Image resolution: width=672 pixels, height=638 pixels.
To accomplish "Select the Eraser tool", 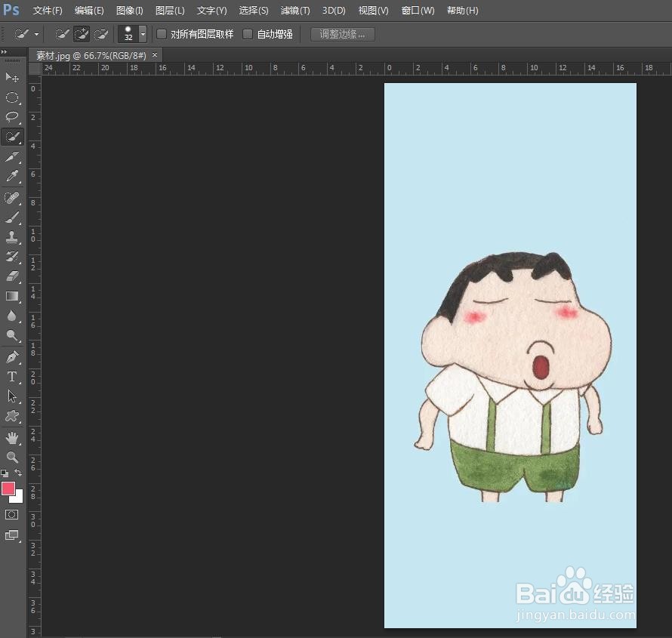I will (x=12, y=276).
